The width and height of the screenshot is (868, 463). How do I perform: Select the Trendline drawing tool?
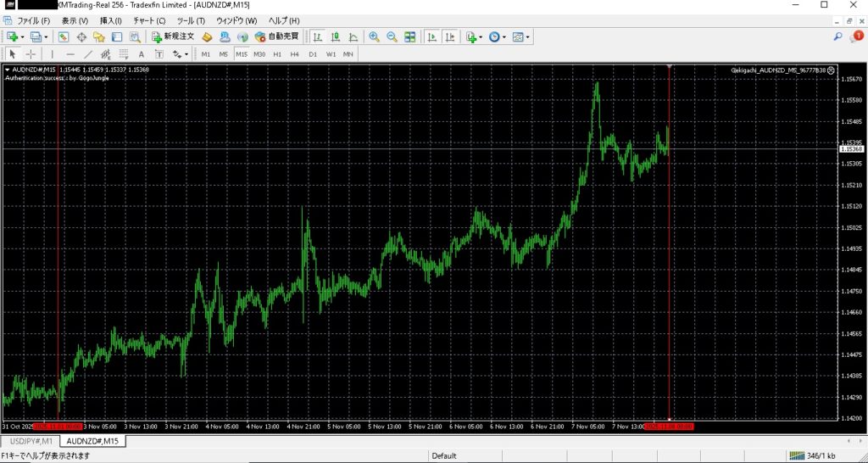click(87, 54)
